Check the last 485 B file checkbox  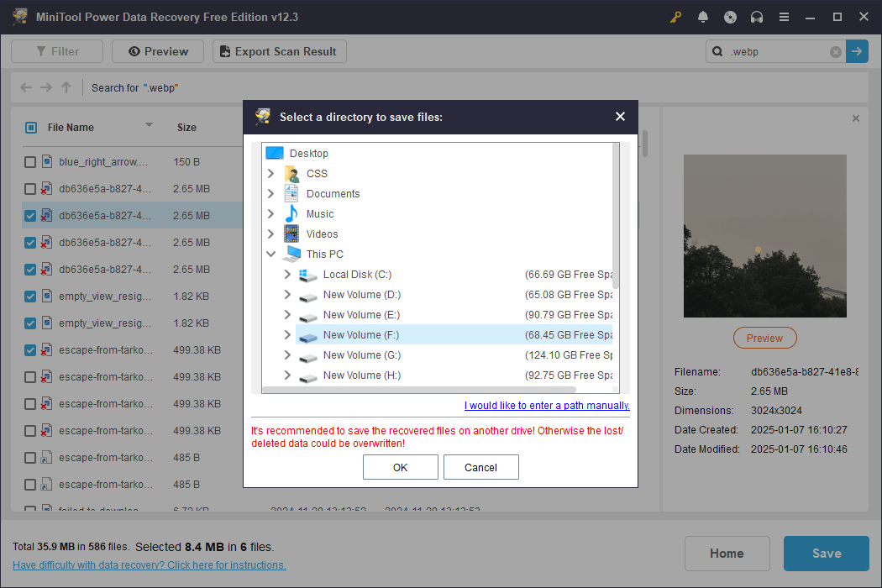click(30, 485)
